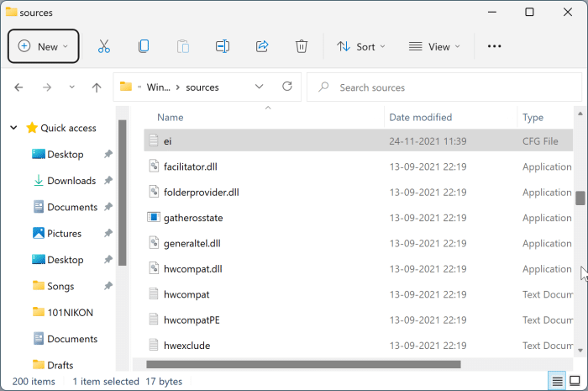The height and width of the screenshot is (391, 588).
Task: Click the Share icon
Action: [x=262, y=46]
